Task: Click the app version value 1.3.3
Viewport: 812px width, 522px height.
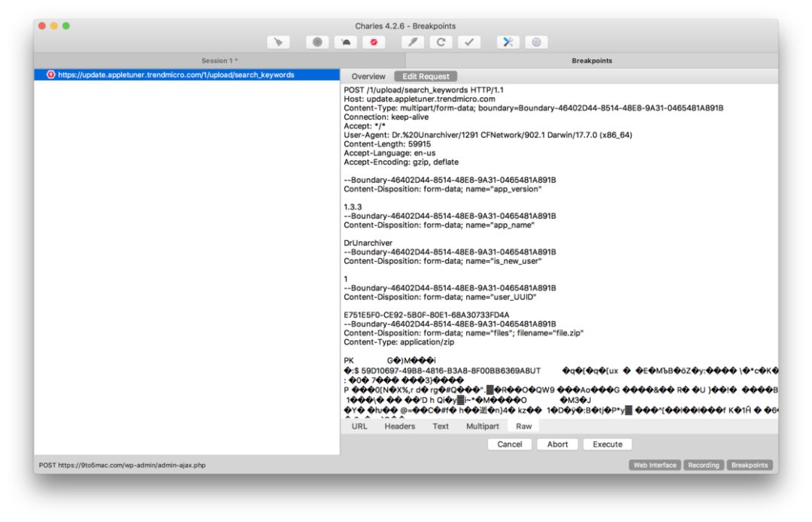Action: pos(353,207)
